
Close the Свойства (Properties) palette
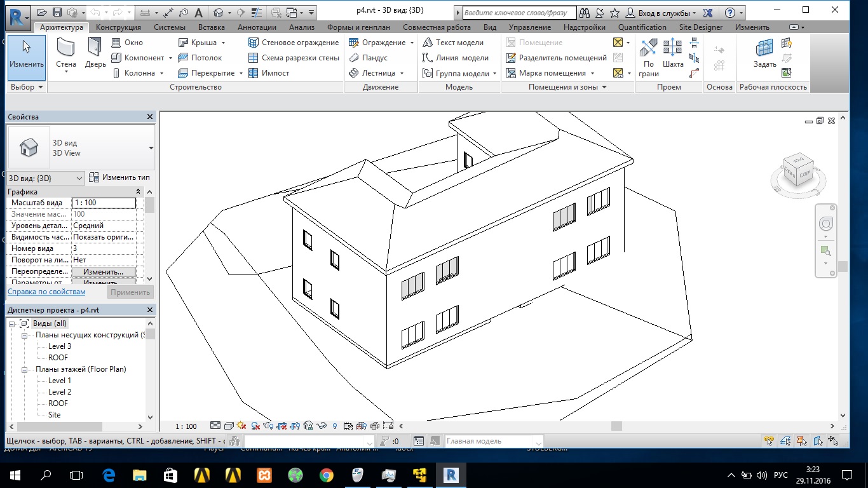click(x=150, y=117)
